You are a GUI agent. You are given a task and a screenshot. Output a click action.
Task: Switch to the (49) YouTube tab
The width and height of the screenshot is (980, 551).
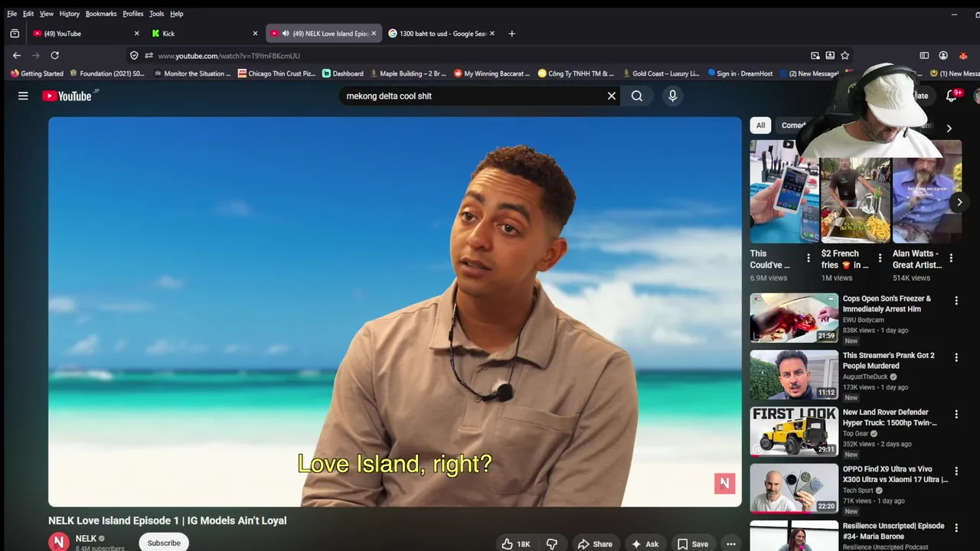[87, 33]
